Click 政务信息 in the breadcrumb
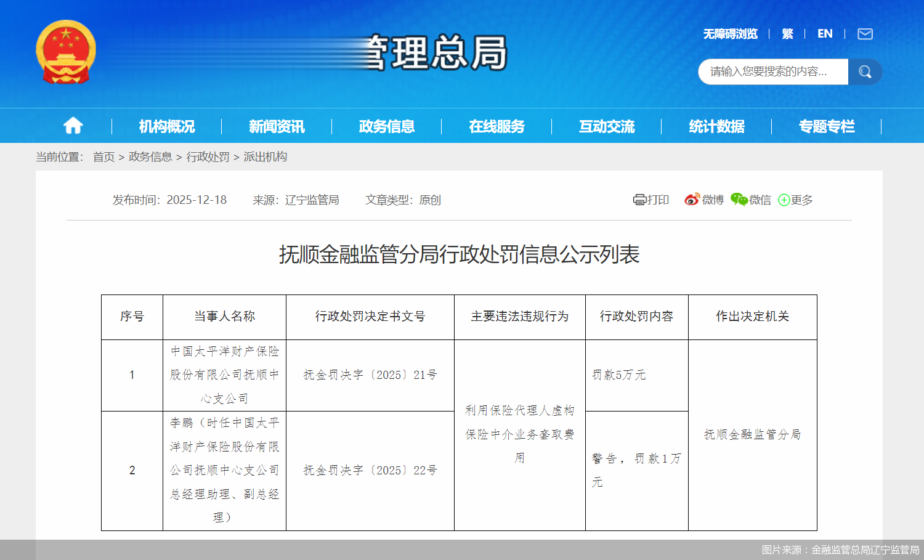 coord(150,157)
